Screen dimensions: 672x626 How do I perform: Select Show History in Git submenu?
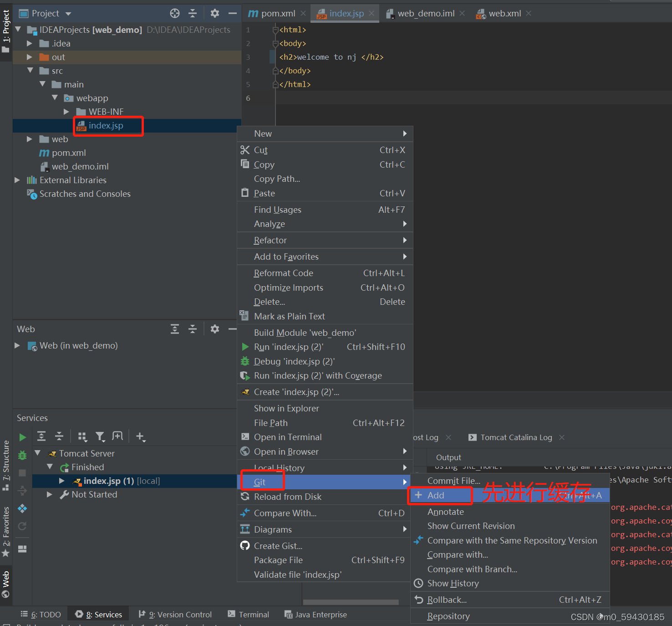click(x=510, y=583)
